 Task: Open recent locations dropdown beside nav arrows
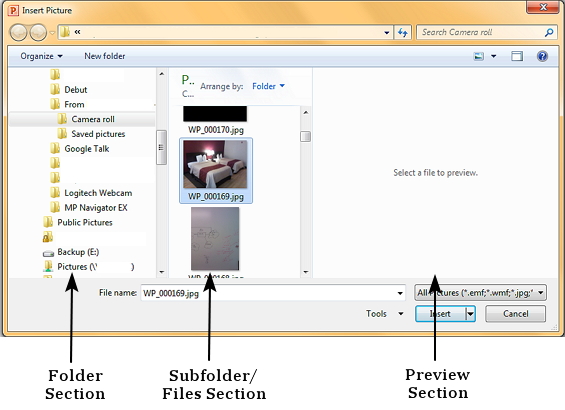coord(52,33)
